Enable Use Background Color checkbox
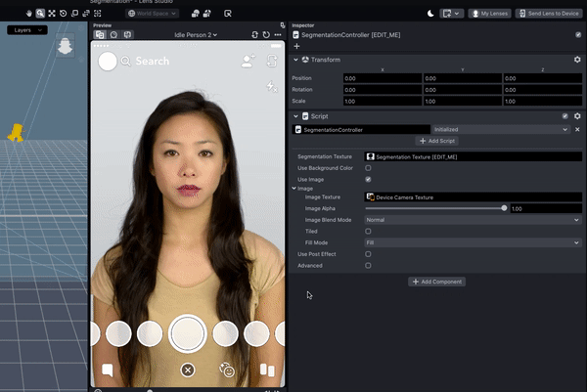The image size is (587, 392). (368, 168)
